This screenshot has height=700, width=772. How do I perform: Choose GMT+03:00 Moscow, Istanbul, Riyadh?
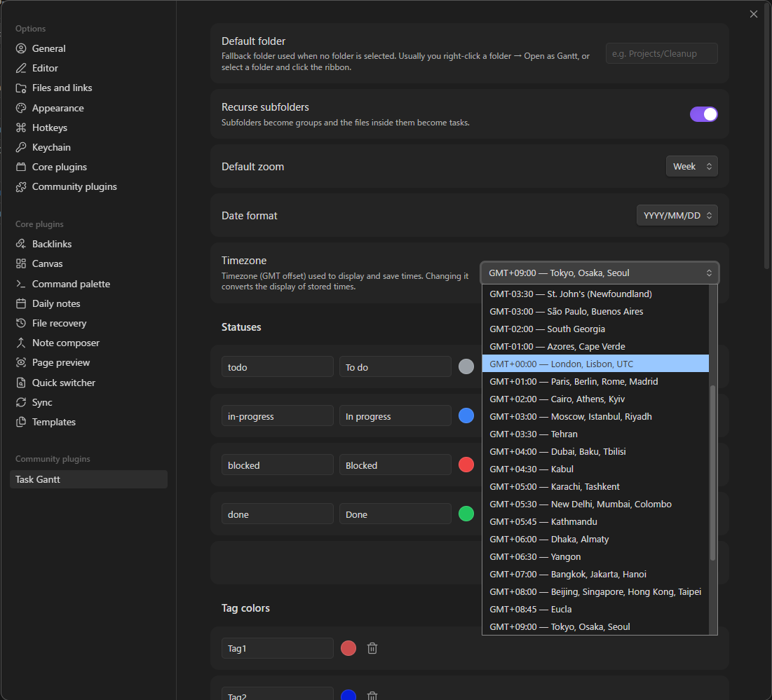coord(595,417)
